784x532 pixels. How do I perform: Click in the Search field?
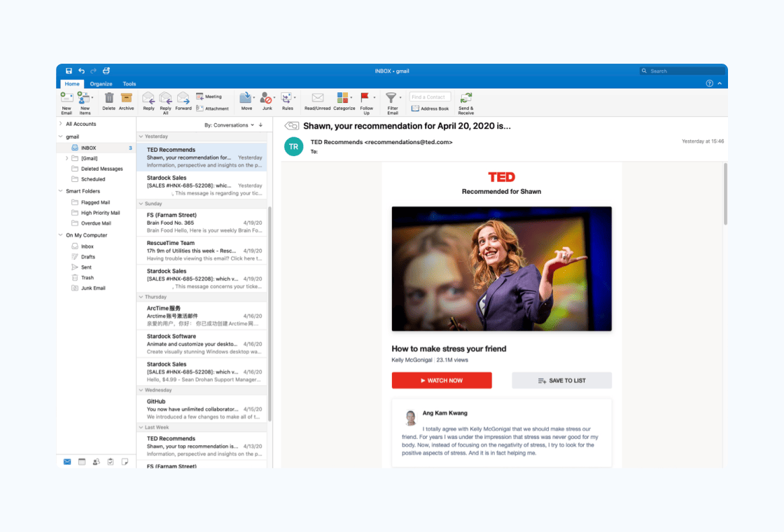682,71
